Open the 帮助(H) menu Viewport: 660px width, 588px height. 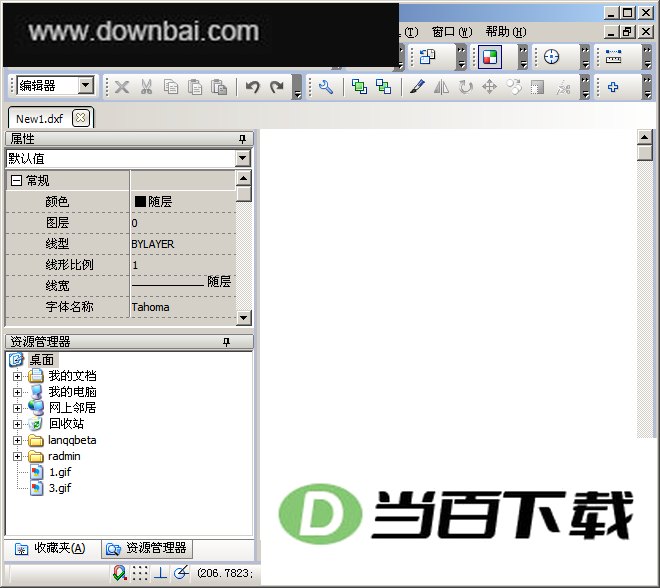[x=506, y=32]
